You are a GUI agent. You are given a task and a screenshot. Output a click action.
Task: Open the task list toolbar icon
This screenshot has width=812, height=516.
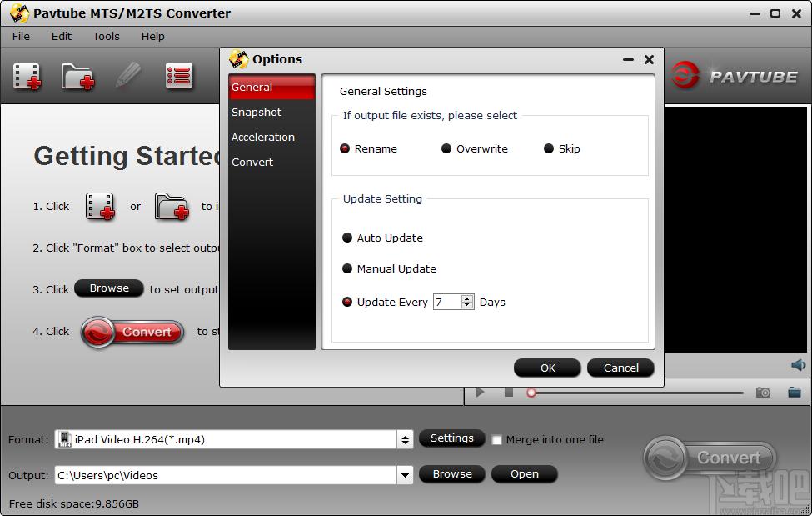(179, 76)
